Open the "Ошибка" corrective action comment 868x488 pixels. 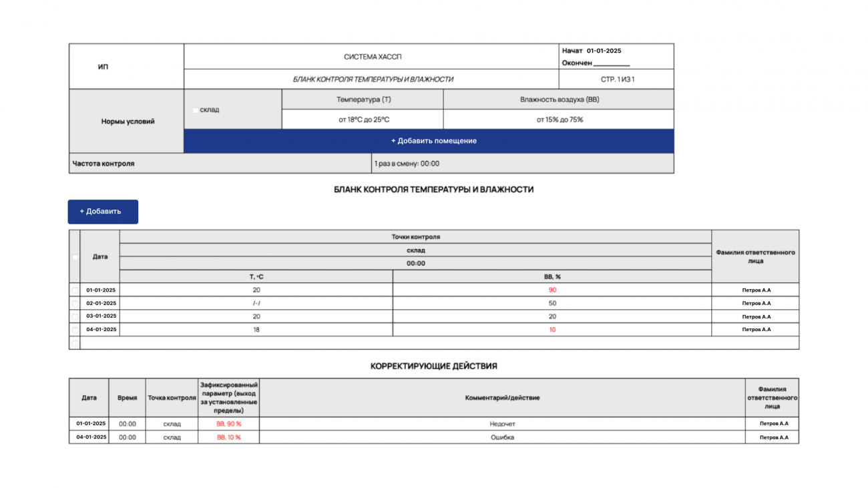(502, 437)
